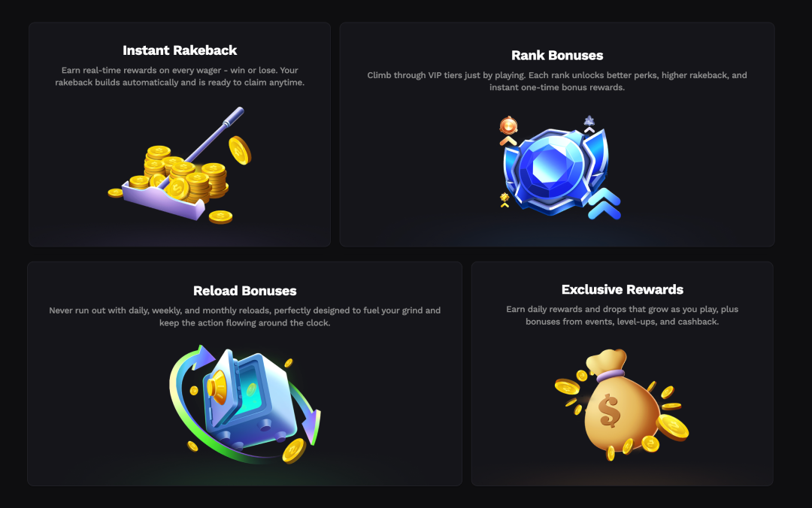Select the Rank Bonuses heading
The width and height of the screenshot is (812, 508).
[557, 56]
